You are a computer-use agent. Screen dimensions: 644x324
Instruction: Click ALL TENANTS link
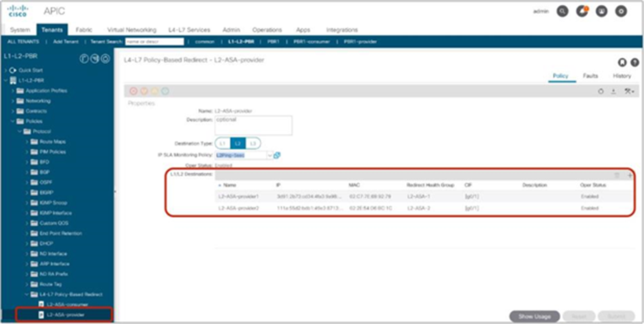24,42
